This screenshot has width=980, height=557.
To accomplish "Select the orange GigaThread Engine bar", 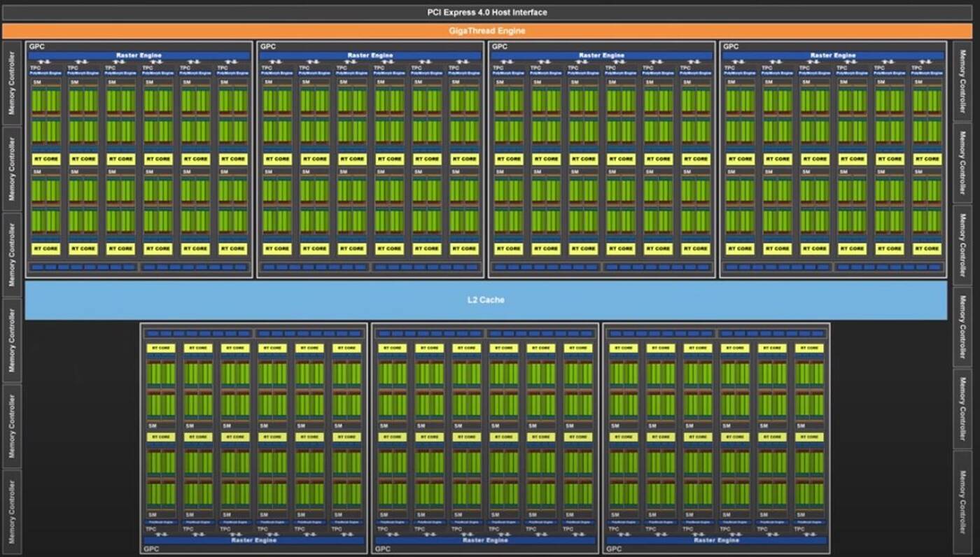I will coord(487,31).
